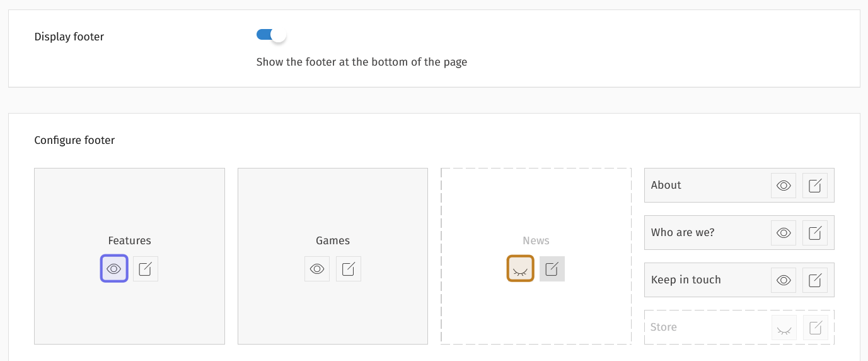
Task: Click the Keep in touch row label
Action: [686, 280]
